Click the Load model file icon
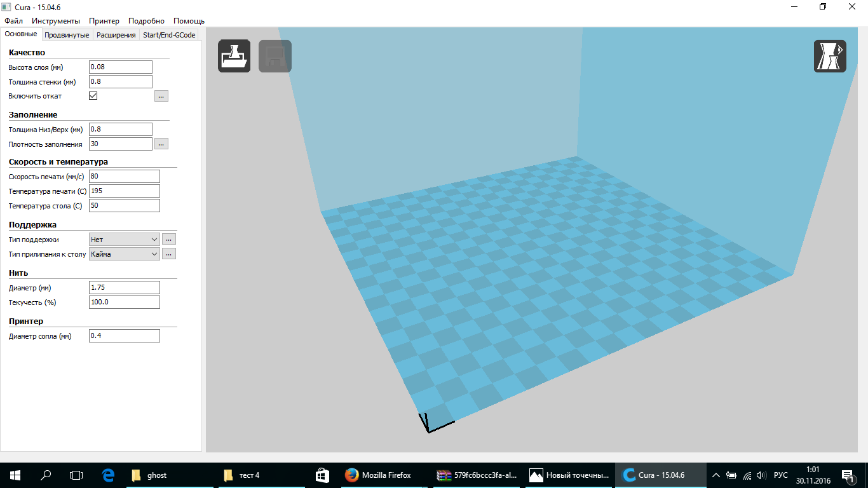 (234, 56)
